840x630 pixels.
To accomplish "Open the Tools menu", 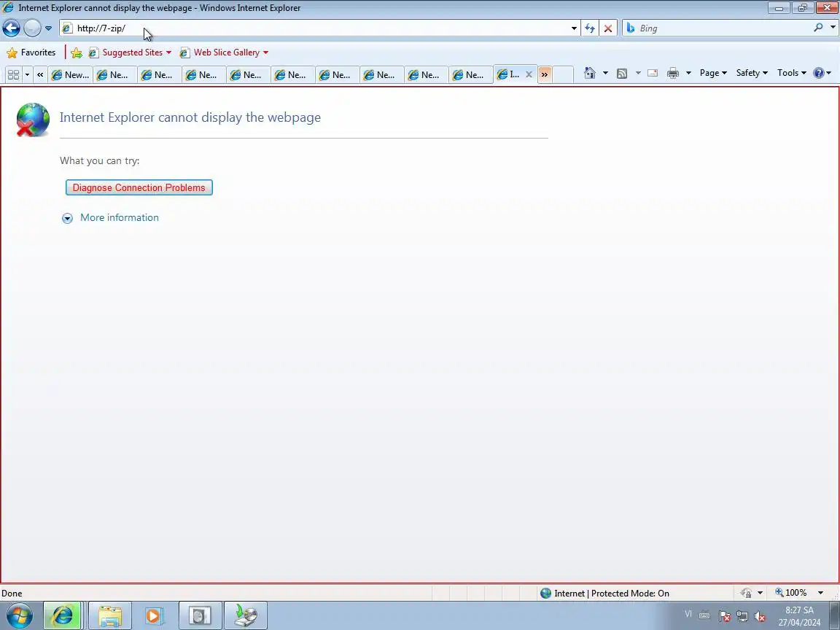I will (x=792, y=73).
